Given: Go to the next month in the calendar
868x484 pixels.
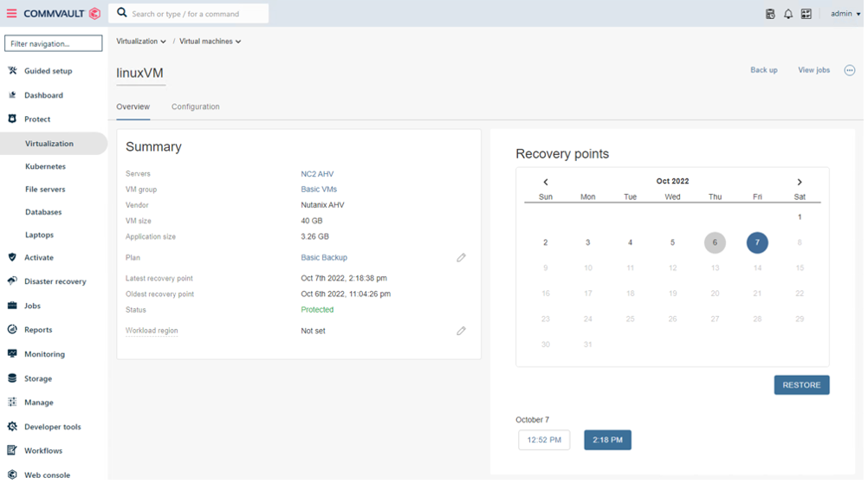Looking at the screenshot, I should click(x=800, y=182).
